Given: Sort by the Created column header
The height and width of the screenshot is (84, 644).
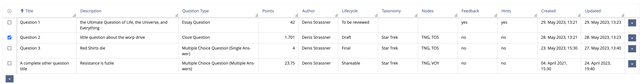Looking at the screenshot, I should coord(548,11).
